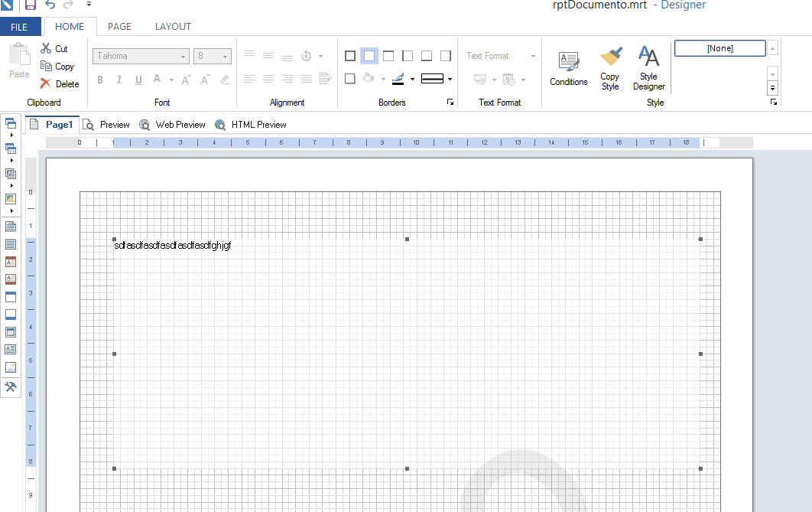Select the picture shapes toolbox icon
Image resolution: width=812 pixels, height=512 pixels.
point(11,199)
